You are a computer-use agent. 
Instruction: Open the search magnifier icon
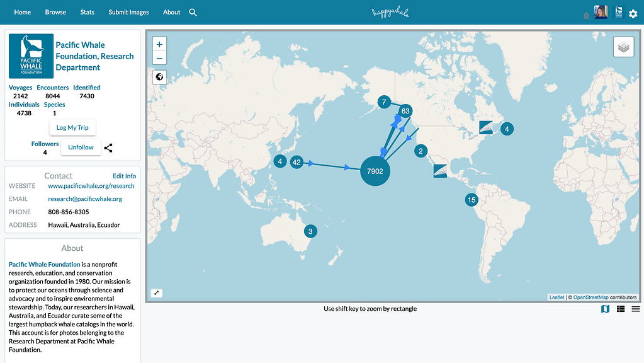pos(193,13)
